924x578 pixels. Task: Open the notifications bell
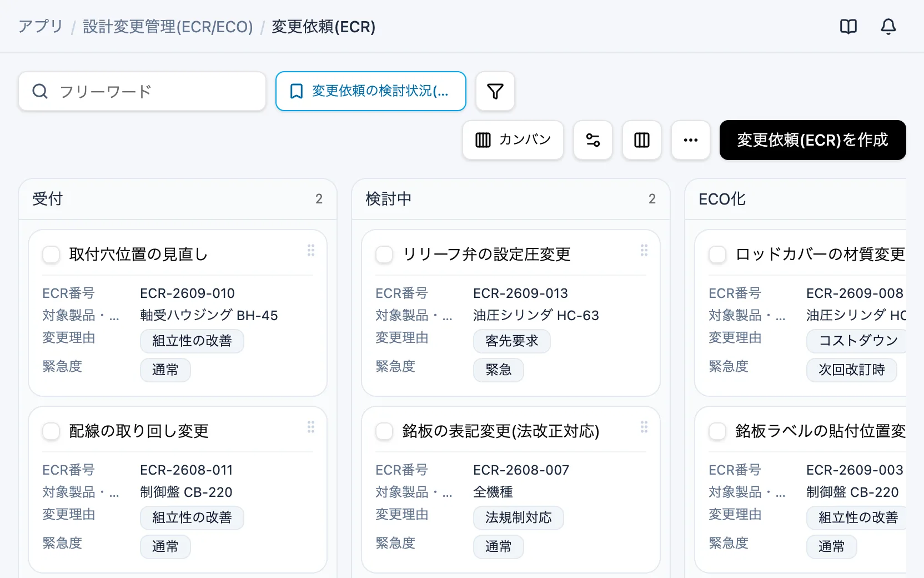888,27
